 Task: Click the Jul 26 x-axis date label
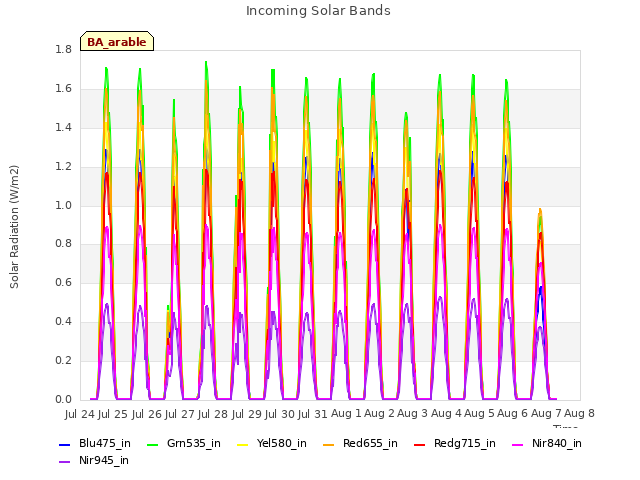(x=146, y=414)
